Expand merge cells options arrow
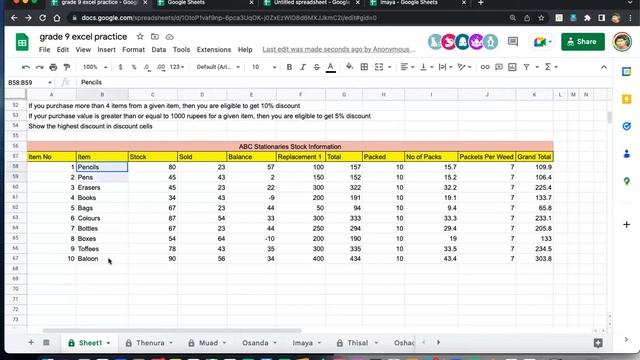This screenshot has height=360, width=640. (x=389, y=67)
